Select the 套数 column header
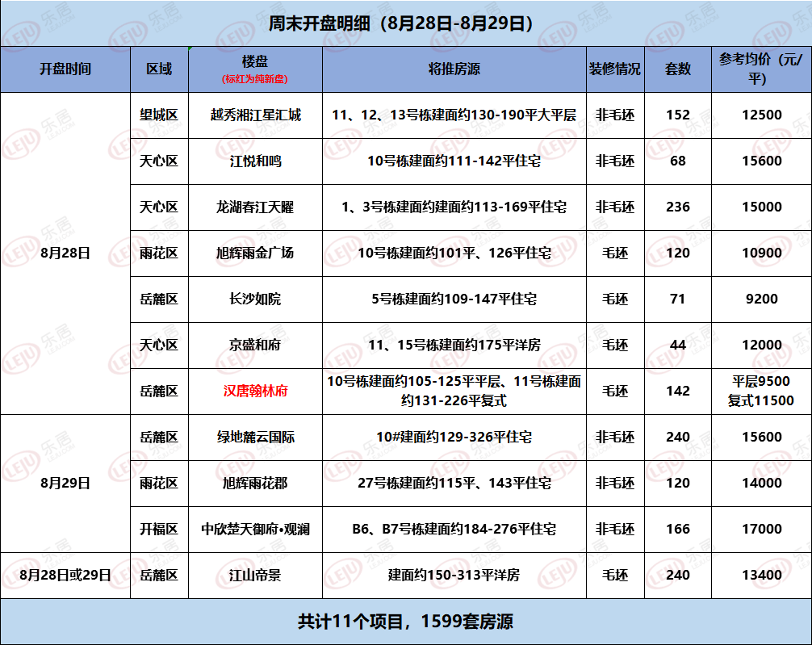812x645 pixels. click(678, 69)
